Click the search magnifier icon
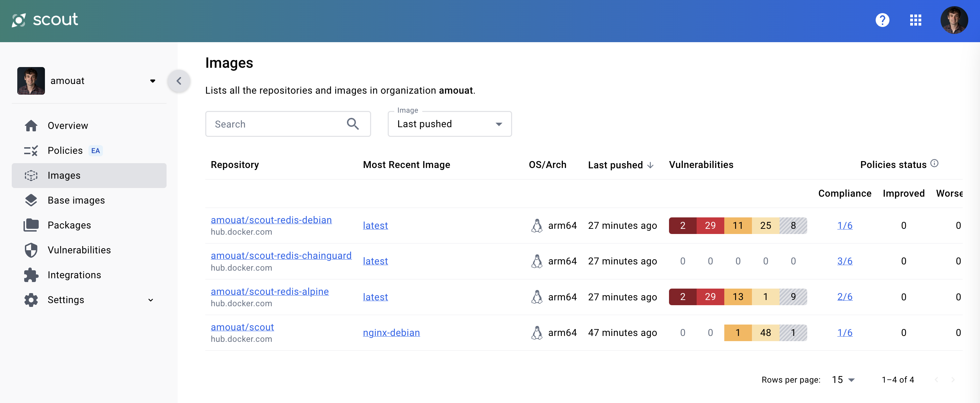The width and height of the screenshot is (980, 403). tap(353, 124)
